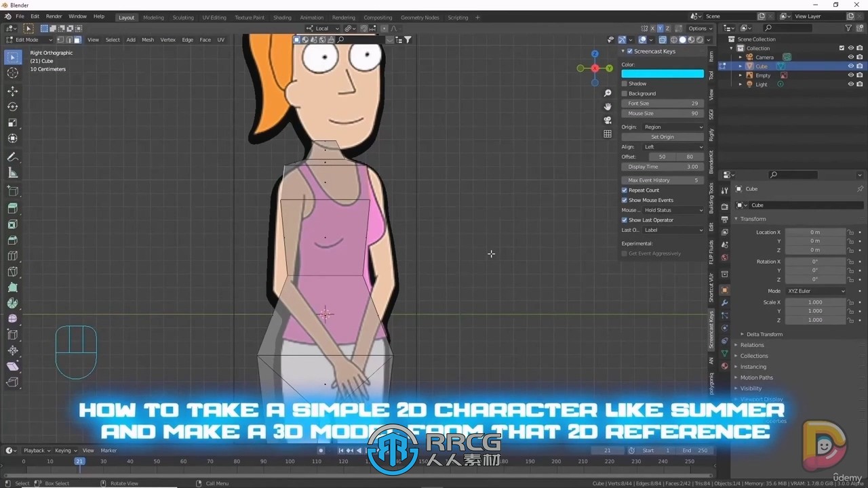868x488 pixels.
Task: Enable the Background checkbox
Action: coord(625,94)
